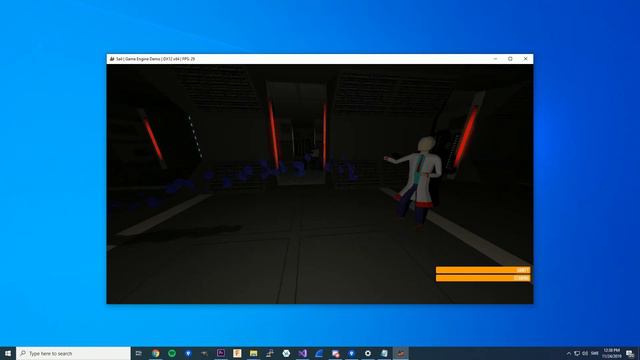Switch to Visual Studio on the taskbar
This screenshot has width=640, height=360.
click(x=302, y=353)
